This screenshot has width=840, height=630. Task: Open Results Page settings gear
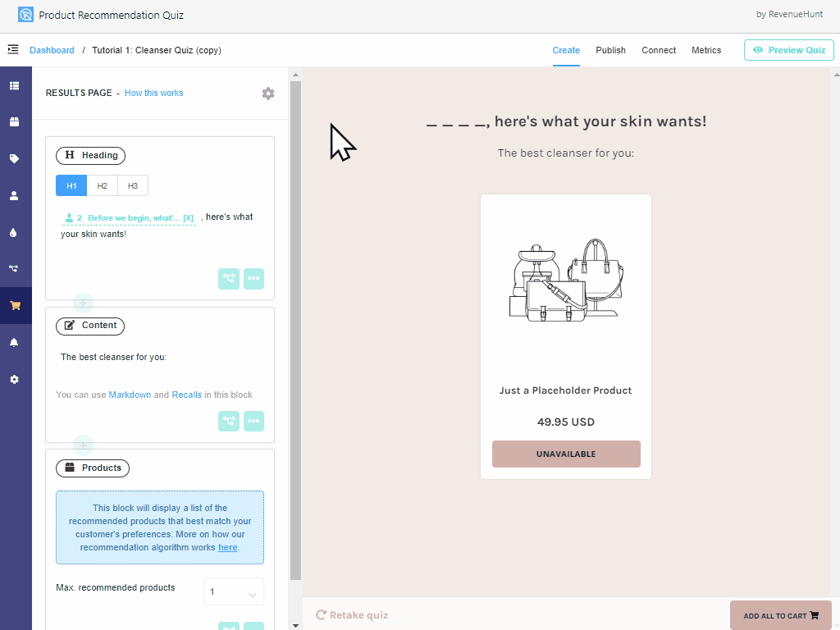coord(268,94)
